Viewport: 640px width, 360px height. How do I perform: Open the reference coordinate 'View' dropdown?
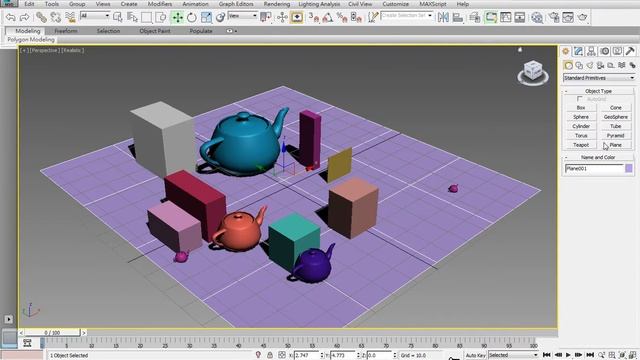(243, 16)
